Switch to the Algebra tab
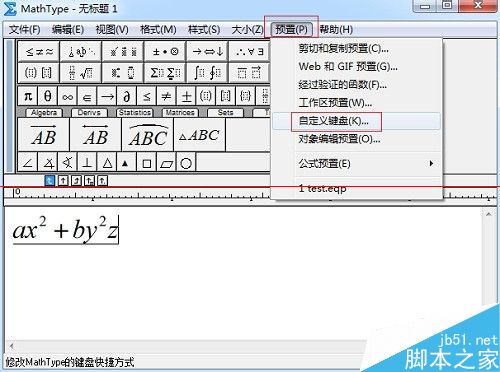500x372 pixels. [x=44, y=113]
